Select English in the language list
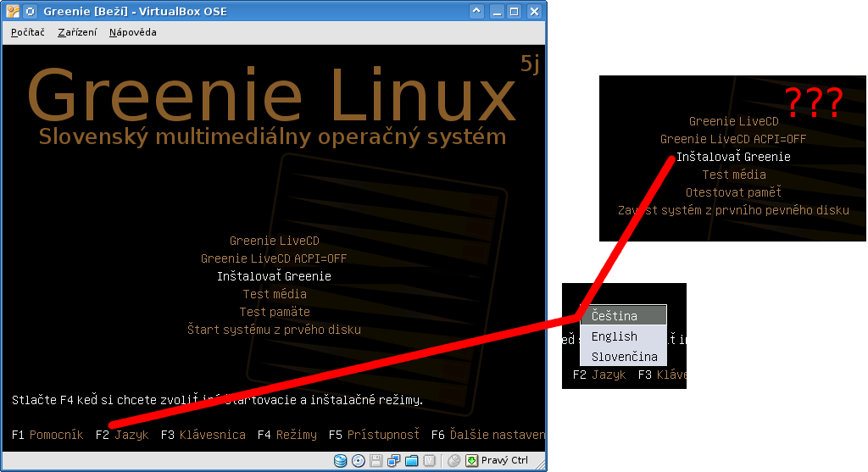Image resolution: width=868 pixels, height=472 pixels. pyautogui.click(x=623, y=336)
